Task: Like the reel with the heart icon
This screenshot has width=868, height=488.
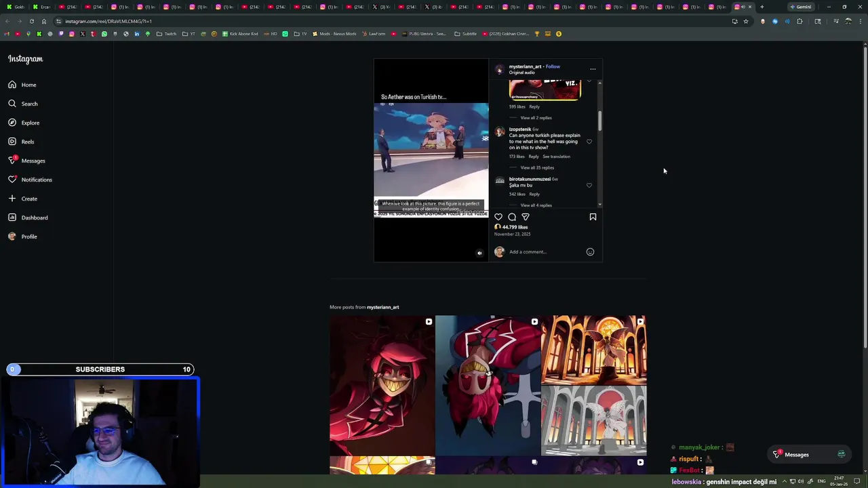Action: click(x=498, y=217)
